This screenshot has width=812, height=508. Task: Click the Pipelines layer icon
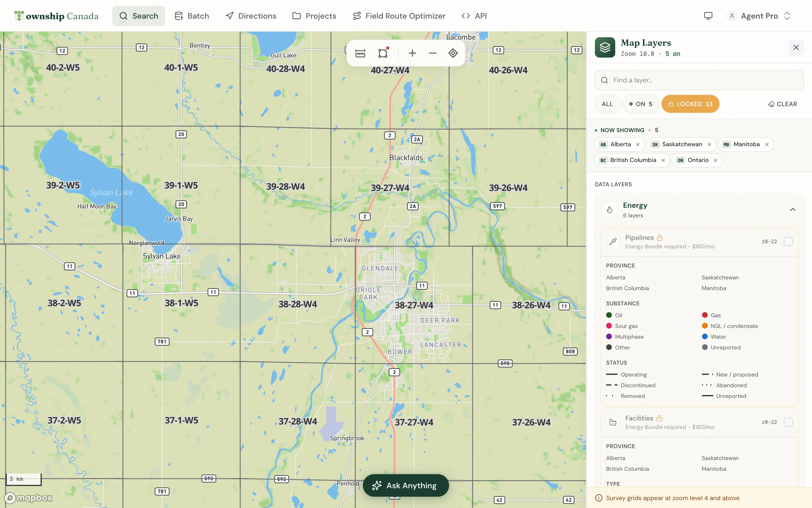(613, 241)
